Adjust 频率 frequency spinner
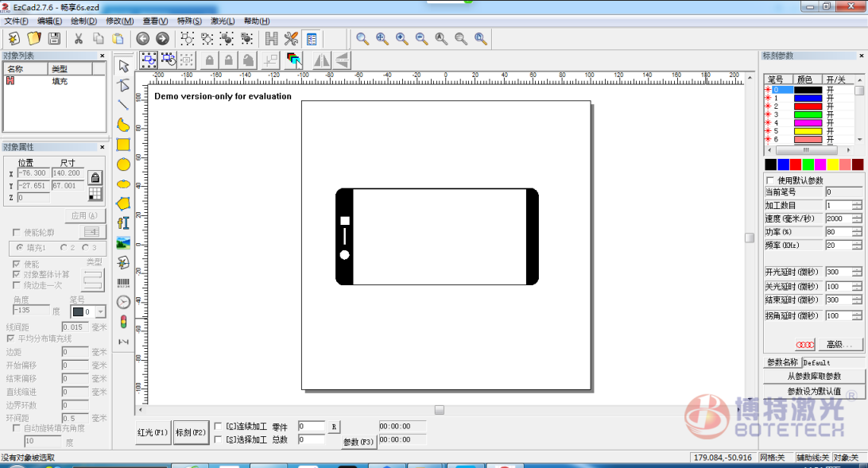The height and width of the screenshot is (468, 868). [857, 245]
